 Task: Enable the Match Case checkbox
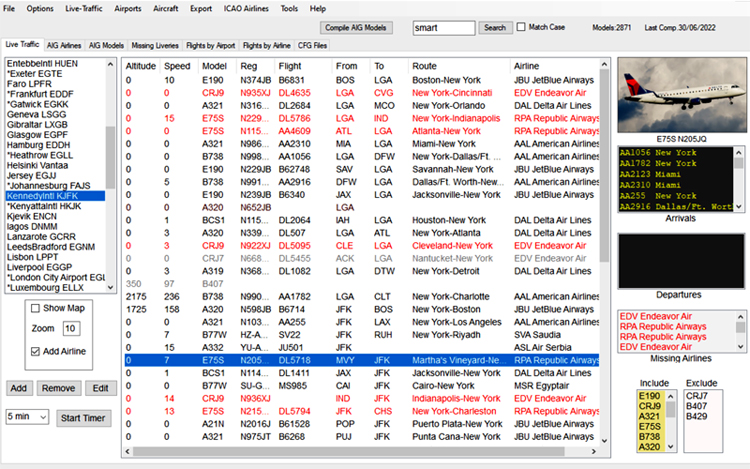click(521, 27)
